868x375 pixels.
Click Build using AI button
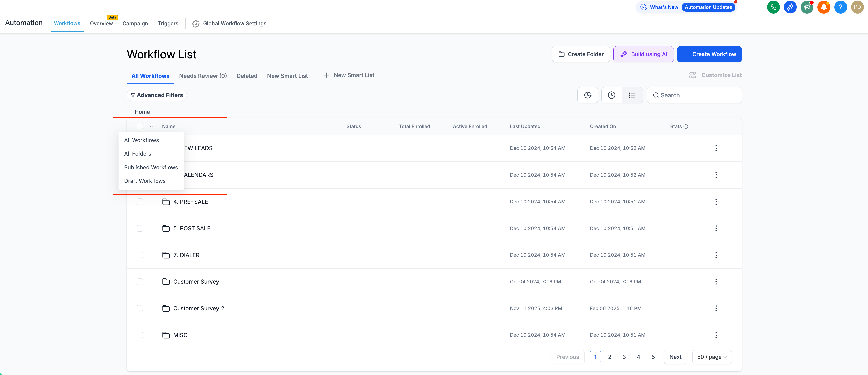coord(643,54)
